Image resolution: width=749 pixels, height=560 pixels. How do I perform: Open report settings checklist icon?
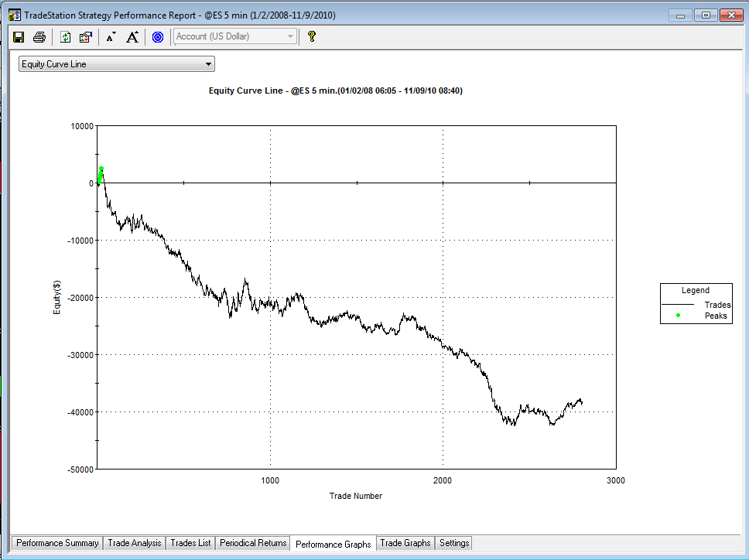point(86,37)
